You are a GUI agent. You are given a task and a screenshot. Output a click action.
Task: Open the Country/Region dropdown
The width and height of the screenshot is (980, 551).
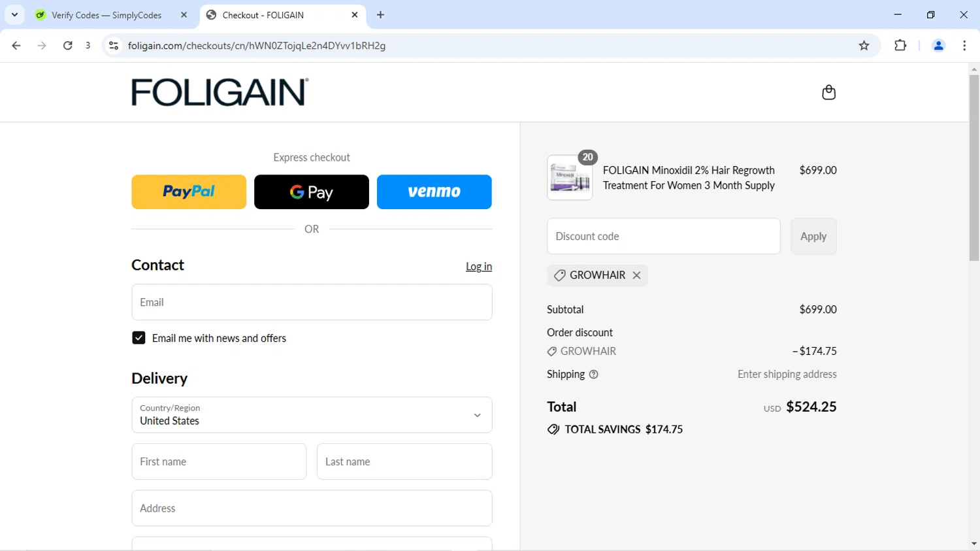click(312, 415)
